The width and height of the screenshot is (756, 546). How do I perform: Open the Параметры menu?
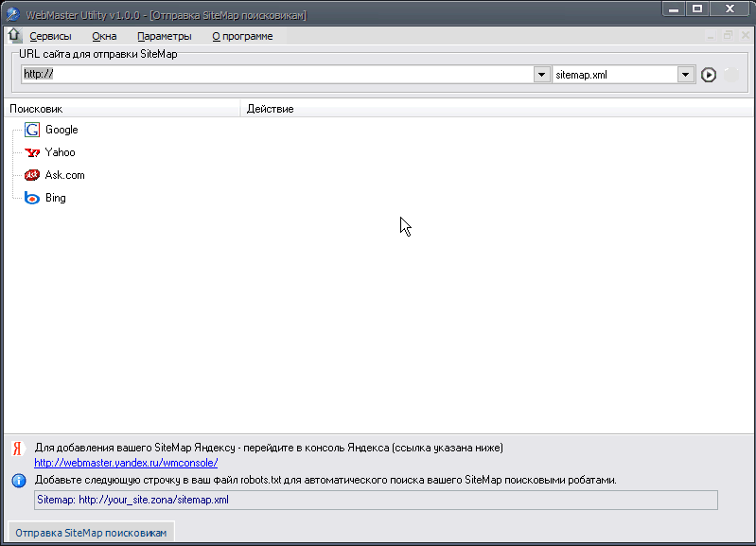click(x=164, y=36)
